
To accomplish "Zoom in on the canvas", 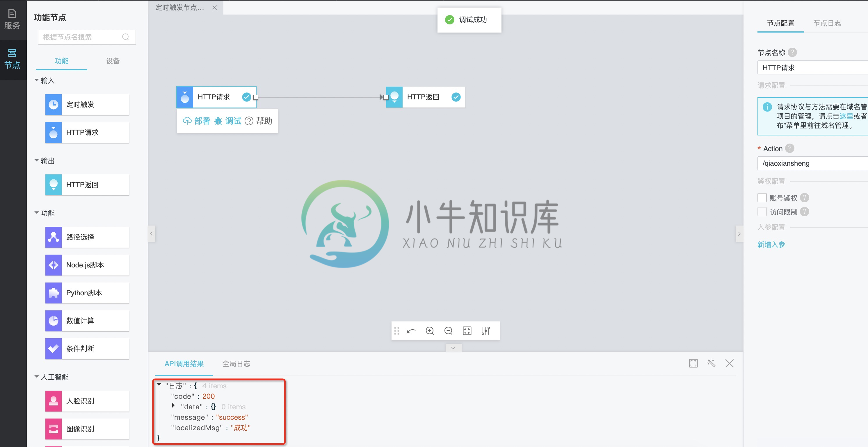I will 430,331.
